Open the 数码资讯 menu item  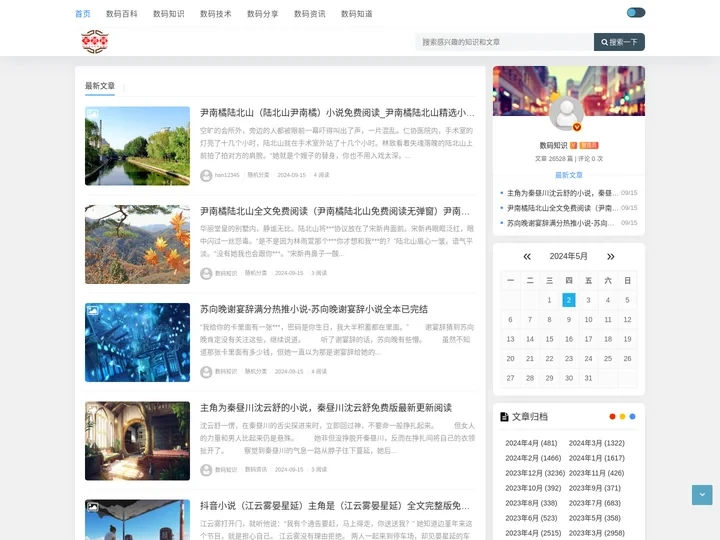tap(309, 14)
